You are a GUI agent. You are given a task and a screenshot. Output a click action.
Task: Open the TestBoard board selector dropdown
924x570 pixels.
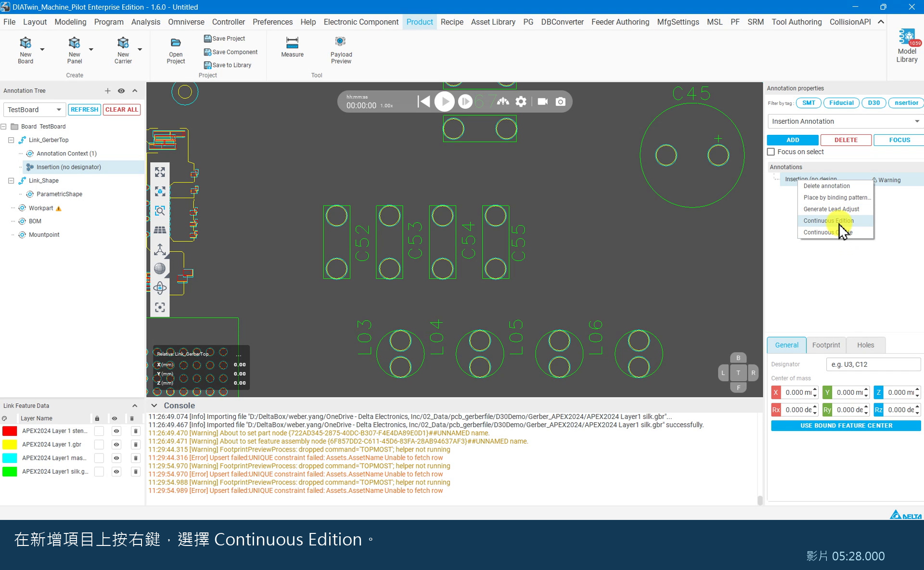34,110
